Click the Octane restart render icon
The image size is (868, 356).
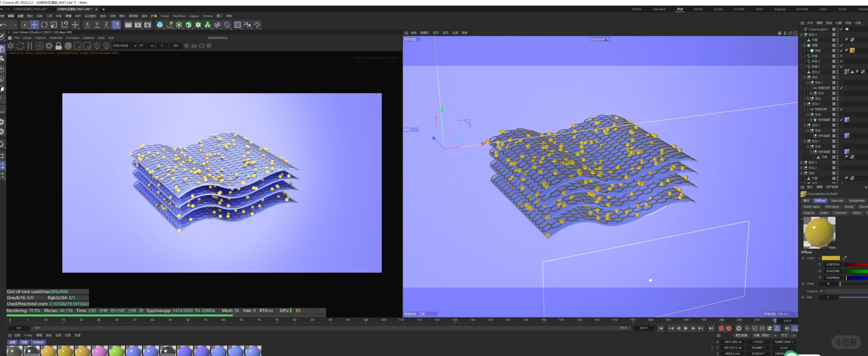(20, 46)
